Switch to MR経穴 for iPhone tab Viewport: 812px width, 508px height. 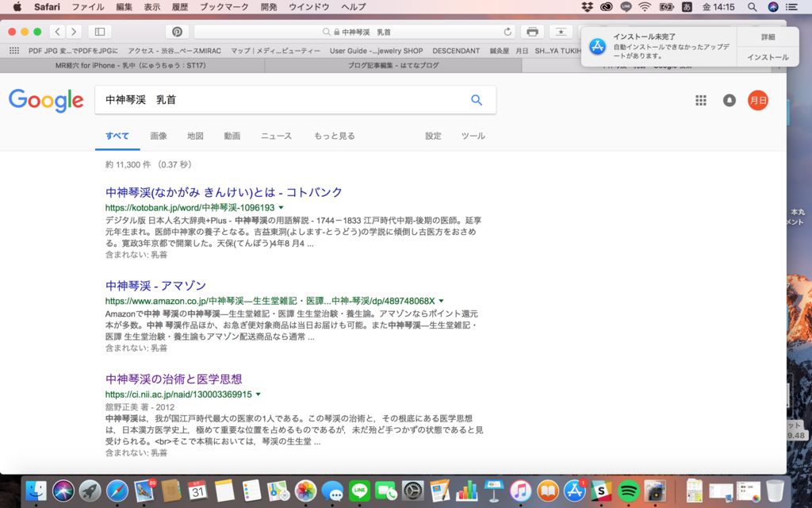132,66
